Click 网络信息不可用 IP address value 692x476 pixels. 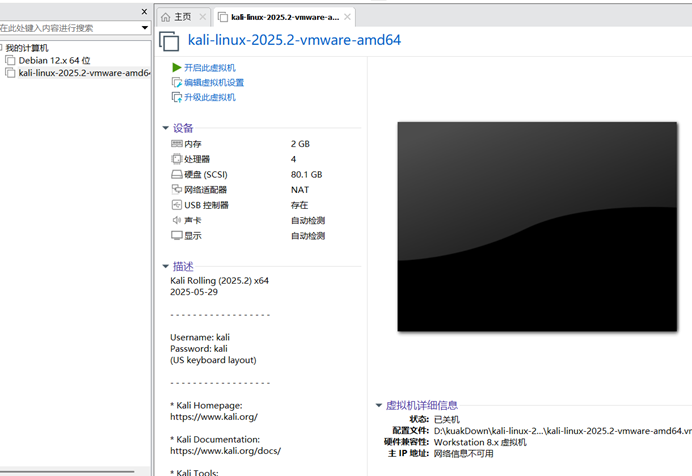click(463, 454)
